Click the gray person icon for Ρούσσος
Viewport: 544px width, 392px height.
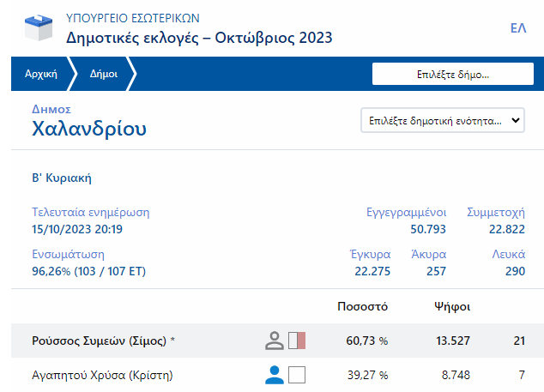pyautogui.click(x=275, y=341)
